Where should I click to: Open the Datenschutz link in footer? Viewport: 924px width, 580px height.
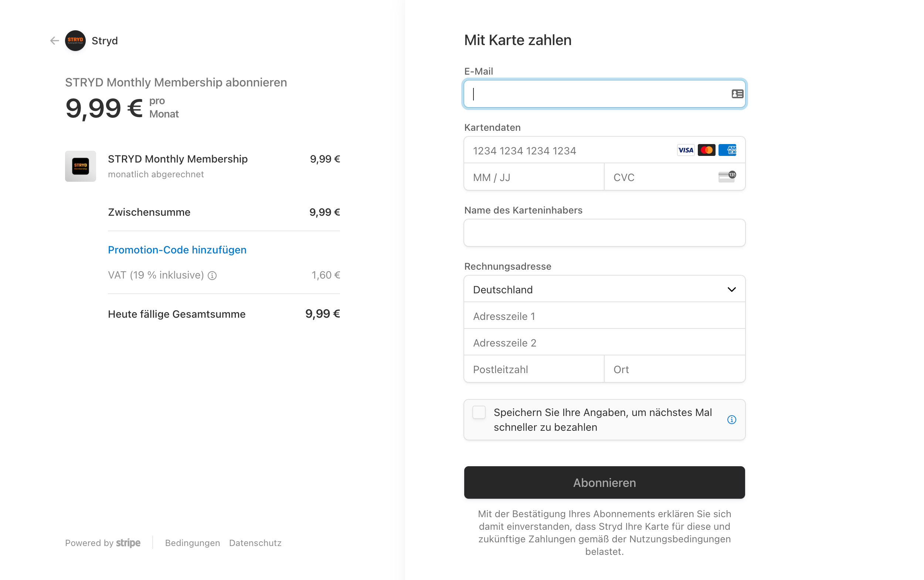click(255, 543)
